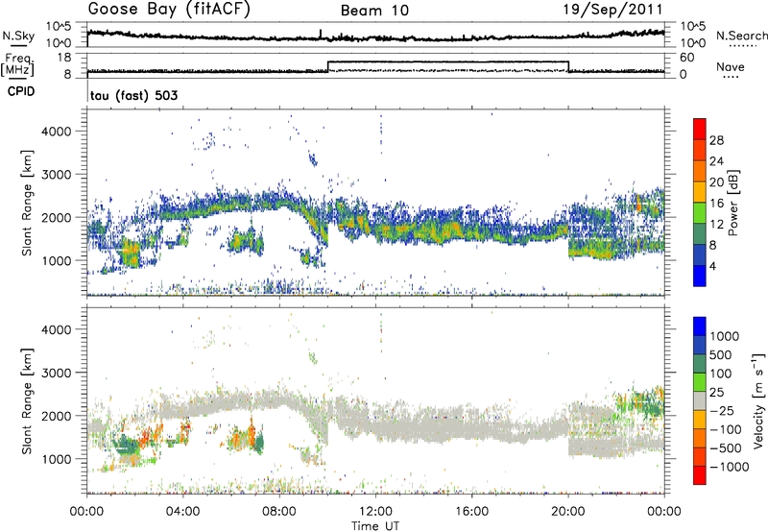Click the '4000' range tick of power panel
Image resolution: width=768 pixels, height=532 pixels.
tap(57, 132)
